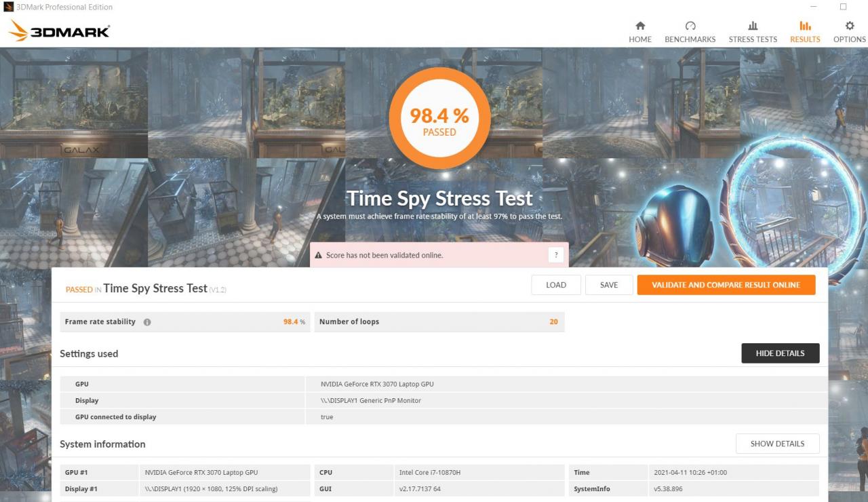868x502 pixels.
Task: Click the orange Results chart icon
Action: tap(804, 25)
